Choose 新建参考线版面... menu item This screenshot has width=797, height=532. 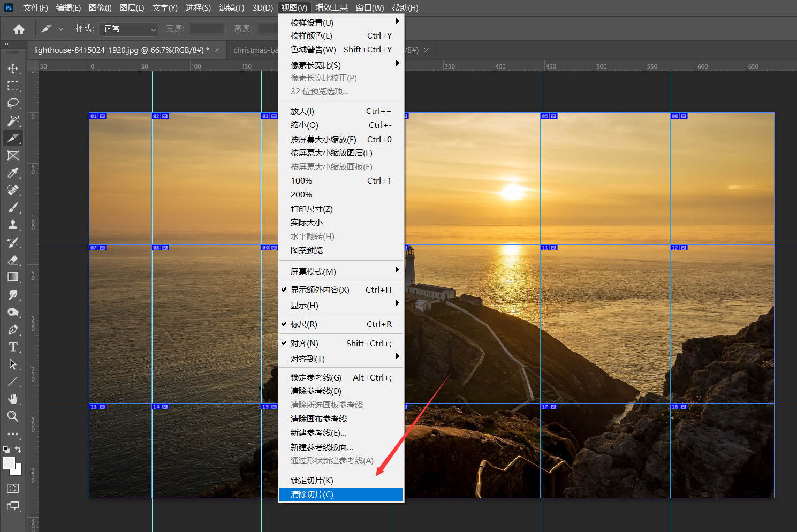pos(341,447)
